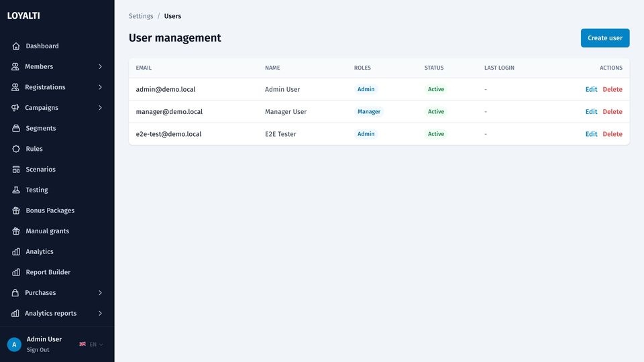The image size is (644, 362).
Task: Click the LOYALTI logo
Action: (x=23, y=15)
